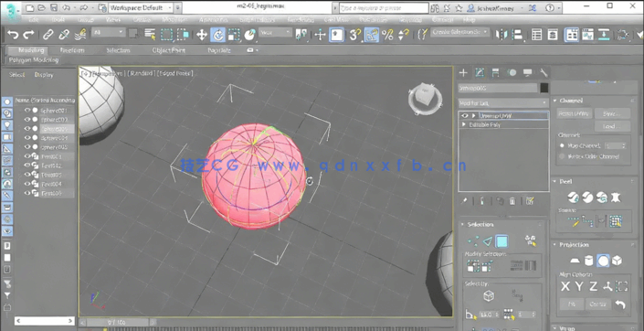Switch to Motion command panel tab
Viewport: 644px width, 331px height.
coord(512,73)
